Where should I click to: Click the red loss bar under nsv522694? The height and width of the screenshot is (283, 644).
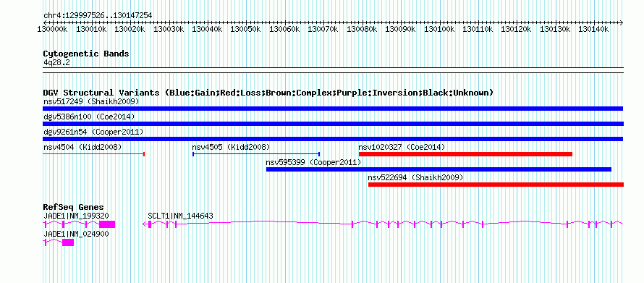tap(496, 185)
